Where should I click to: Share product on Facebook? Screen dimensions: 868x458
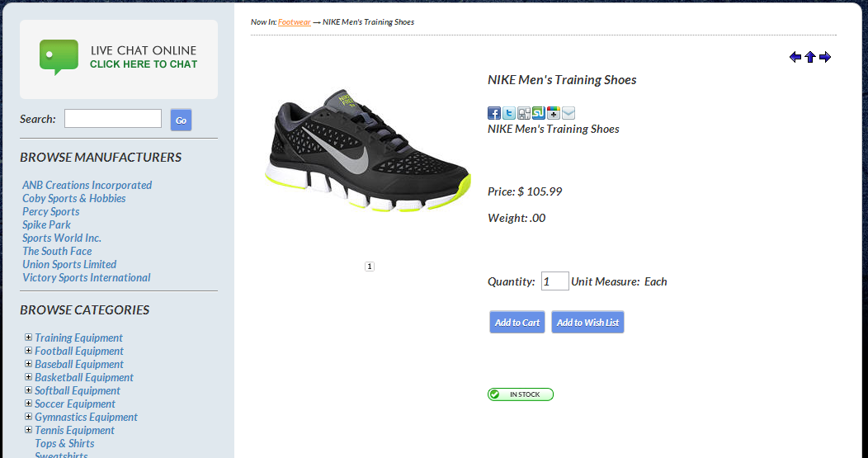tap(494, 113)
